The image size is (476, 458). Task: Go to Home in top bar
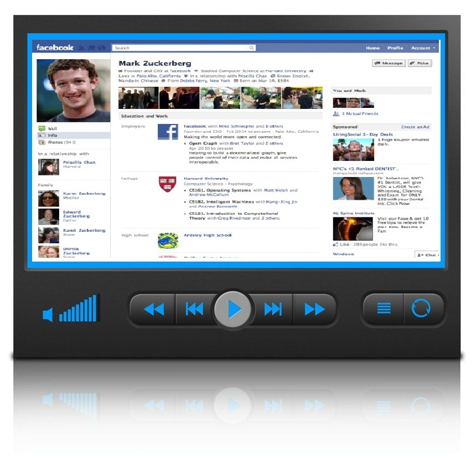373,48
